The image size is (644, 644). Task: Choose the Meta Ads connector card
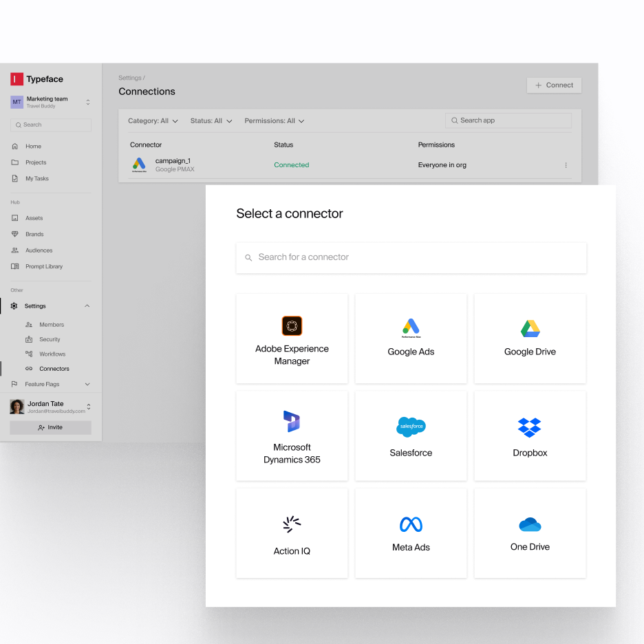point(411,533)
